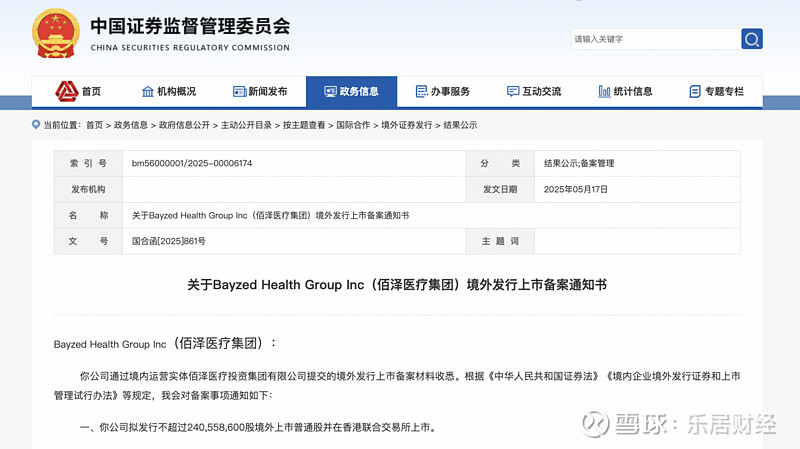
Task: Click the date 2025年05月17日
Action: click(x=576, y=189)
